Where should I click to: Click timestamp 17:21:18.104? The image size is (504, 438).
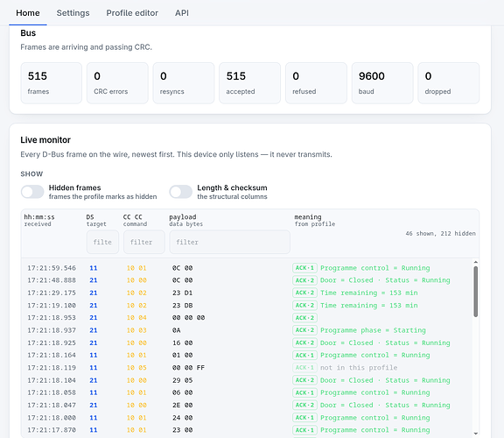(x=52, y=380)
